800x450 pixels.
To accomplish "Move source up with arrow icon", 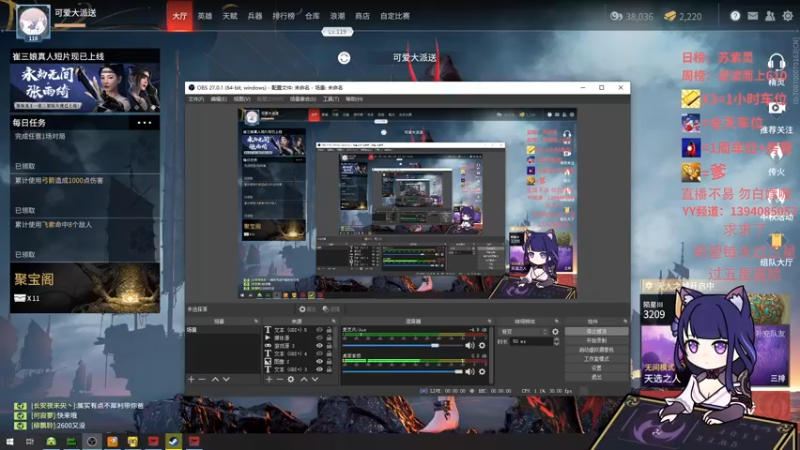I will (x=304, y=380).
